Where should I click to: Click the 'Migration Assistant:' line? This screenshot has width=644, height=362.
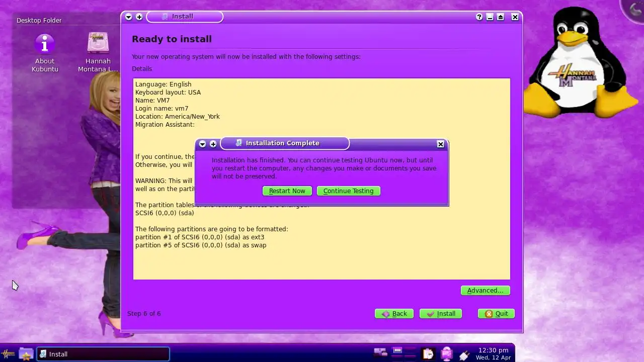point(165,125)
